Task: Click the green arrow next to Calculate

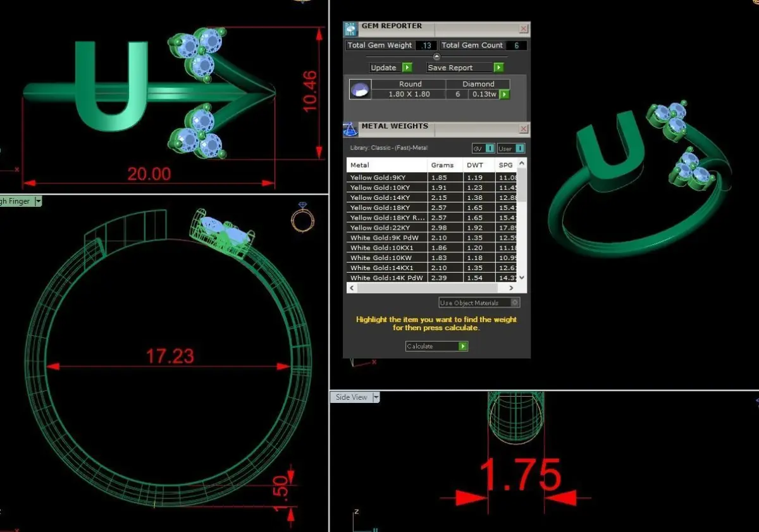Action: click(463, 346)
